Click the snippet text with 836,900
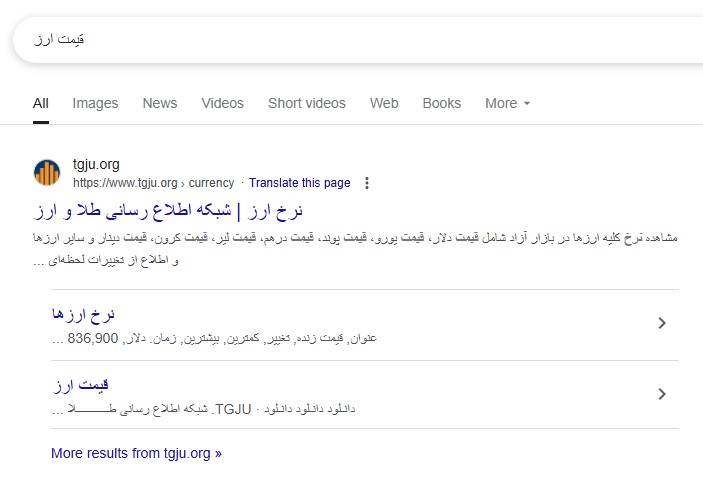Image resolution: width=703 pixels, height=491 pixels. click(214, 338)
